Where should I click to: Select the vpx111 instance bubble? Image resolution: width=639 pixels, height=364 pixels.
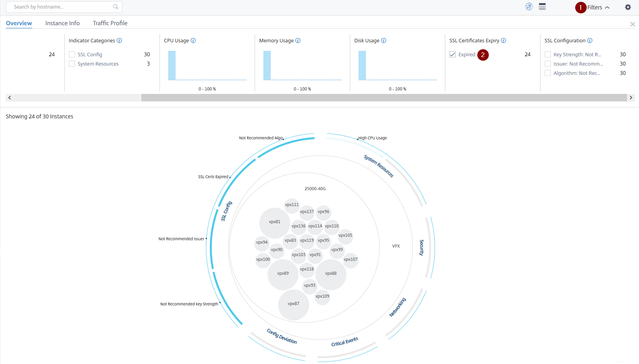coord(292,205)
